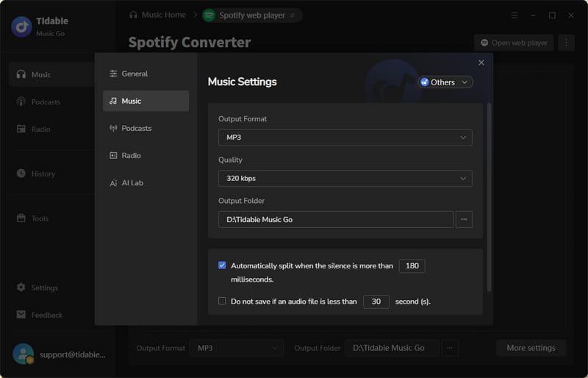Uncheck automatically split on silence option

click(x=222, y=265)
